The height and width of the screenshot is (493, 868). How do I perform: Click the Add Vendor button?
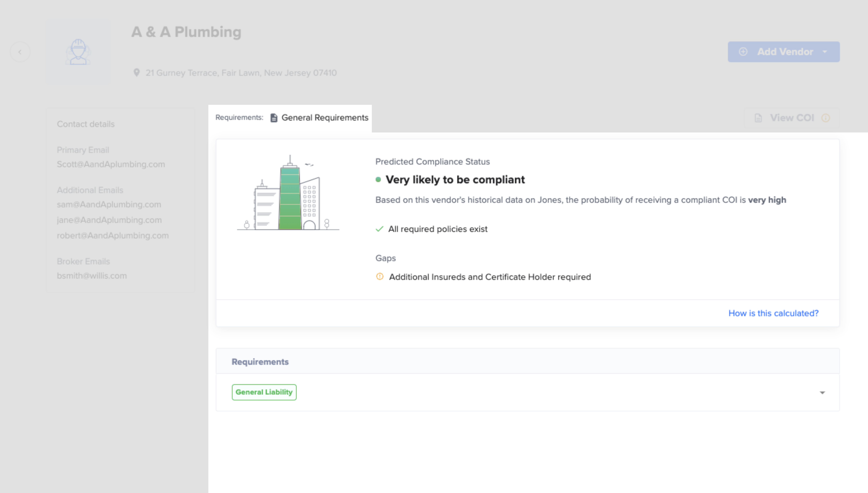[x=783, y=52]
